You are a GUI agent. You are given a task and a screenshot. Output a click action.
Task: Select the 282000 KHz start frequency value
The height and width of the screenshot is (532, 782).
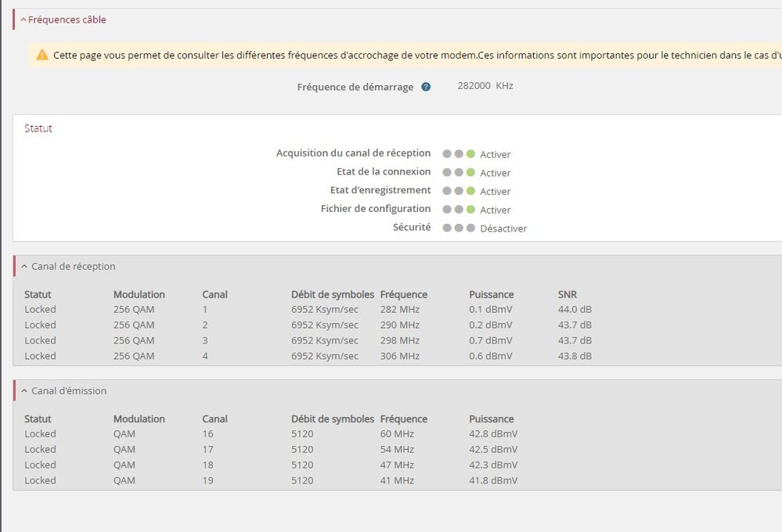(x=485, y=86)
